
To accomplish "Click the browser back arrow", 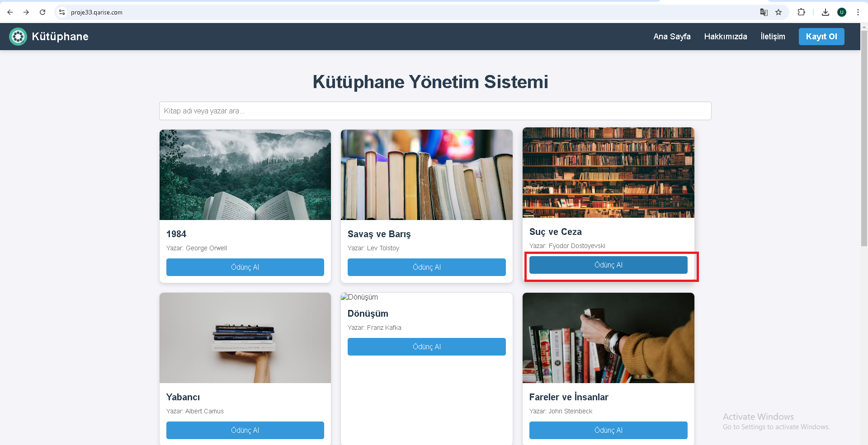I will pos(10,12).
